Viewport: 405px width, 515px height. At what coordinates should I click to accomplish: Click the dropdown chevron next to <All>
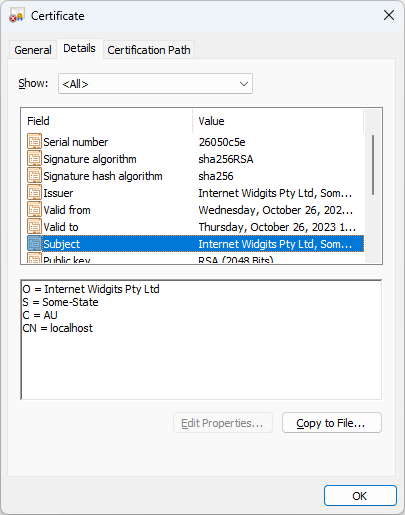(x=244, y=84)
